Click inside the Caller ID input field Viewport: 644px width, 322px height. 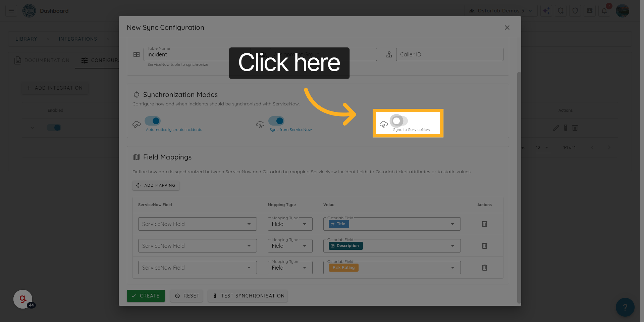pos(449,54)
